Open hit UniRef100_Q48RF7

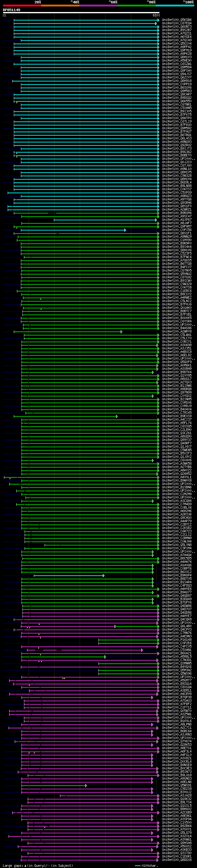177,443
